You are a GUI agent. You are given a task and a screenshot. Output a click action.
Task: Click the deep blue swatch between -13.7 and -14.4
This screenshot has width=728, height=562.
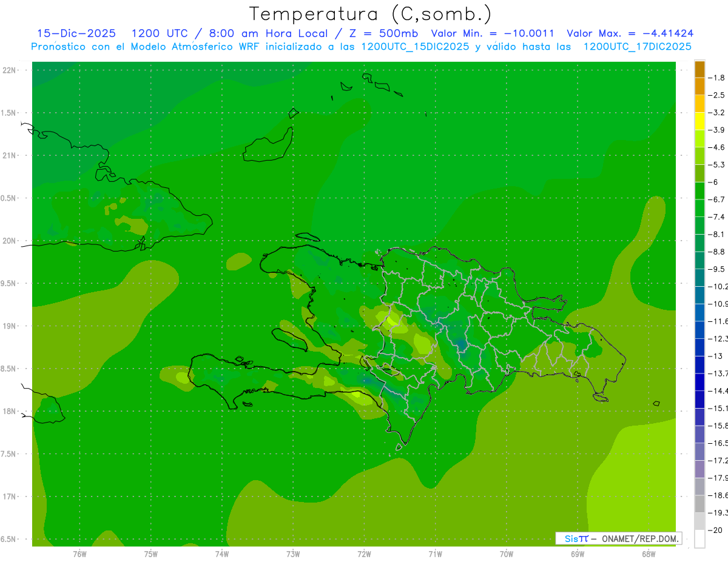pyautogui.click(x=699, y=382)
